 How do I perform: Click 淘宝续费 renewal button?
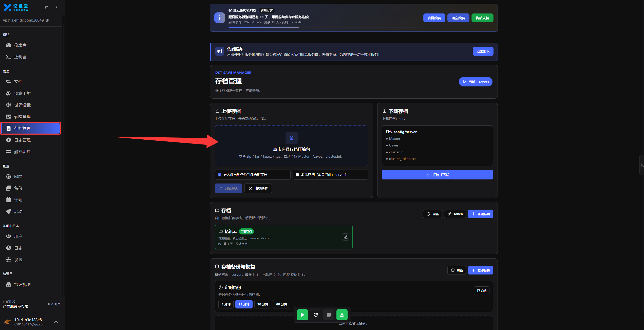[458, 18]
